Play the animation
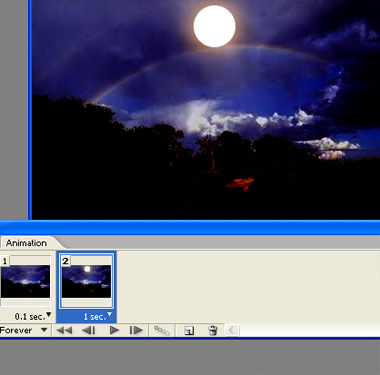 coord(114,330)
